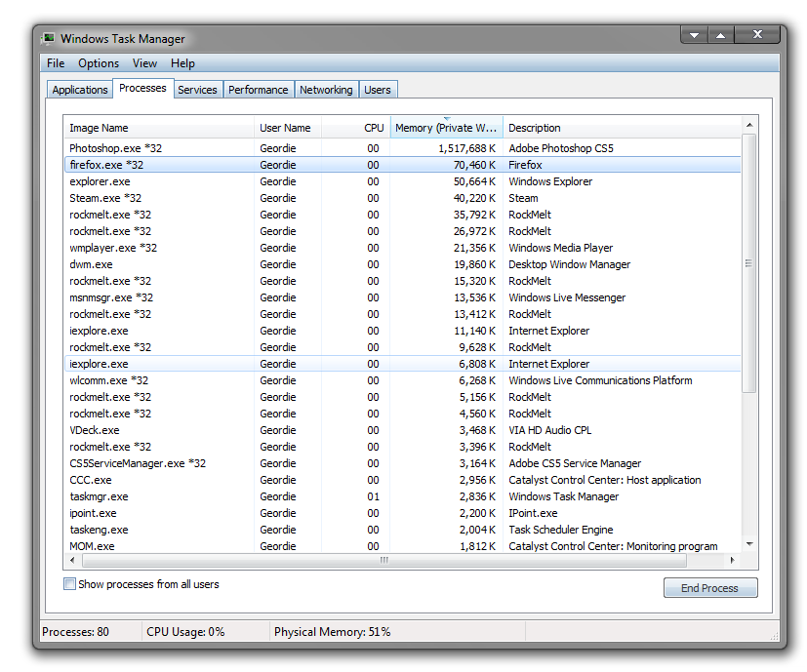807x672 pixels.
Task: Sort by Description column header
Action: 622,128
